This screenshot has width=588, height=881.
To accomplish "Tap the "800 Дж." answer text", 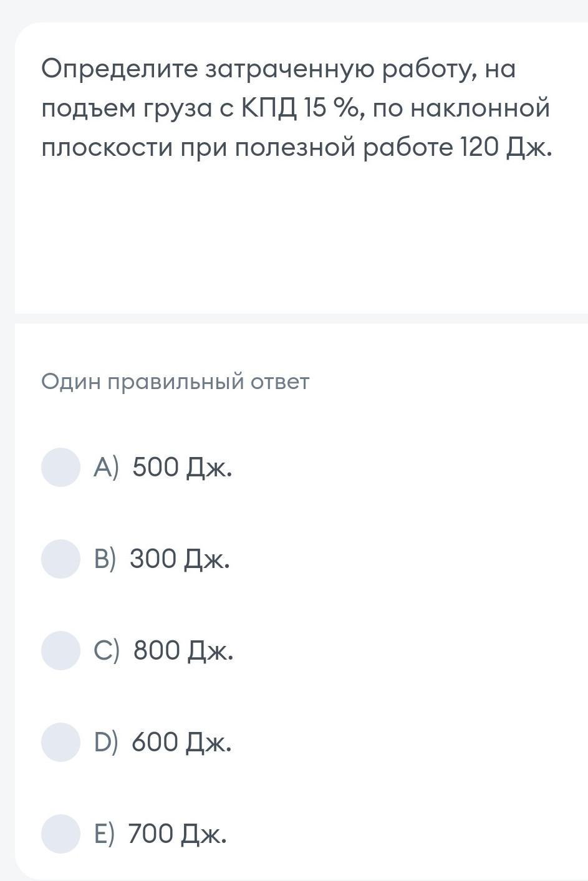I will tap(183, 650).
